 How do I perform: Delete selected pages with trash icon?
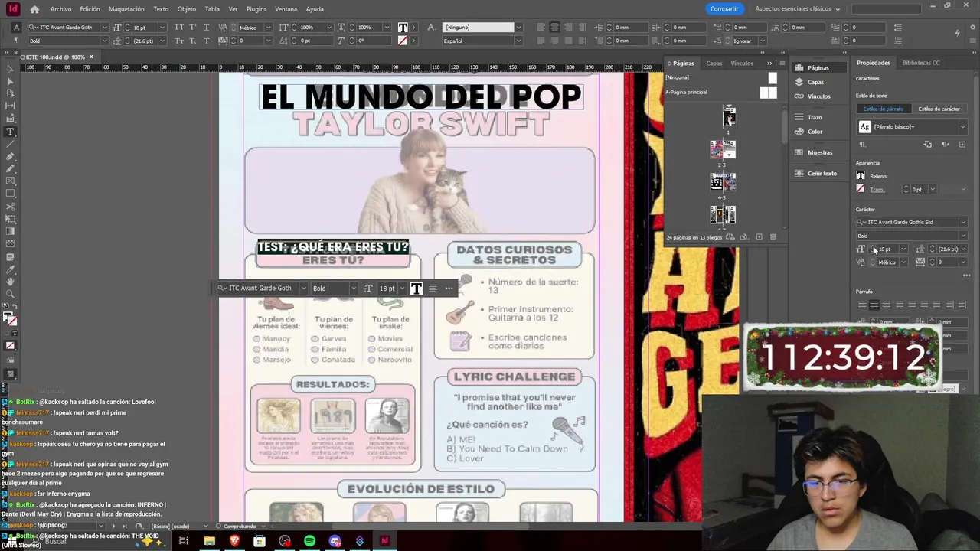pos(773,237)
